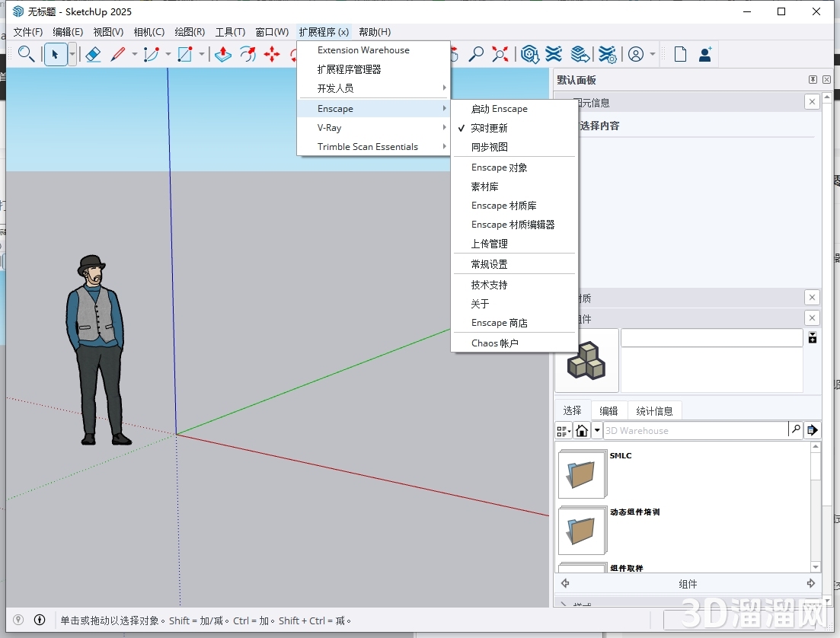840x638 pixels.
Task: Select the Line pencil tool
Action: pyautogui.click(x=117, y=54)
